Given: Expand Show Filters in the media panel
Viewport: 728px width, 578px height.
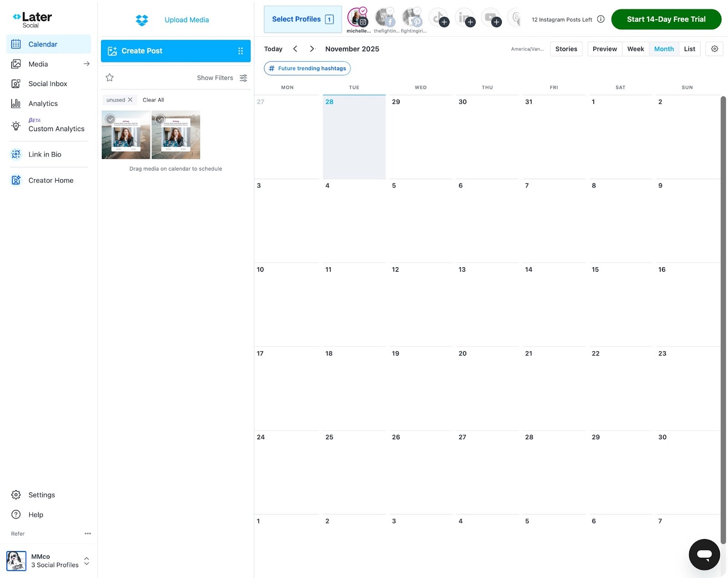Looking at the screenshot, I should (222, 77).
